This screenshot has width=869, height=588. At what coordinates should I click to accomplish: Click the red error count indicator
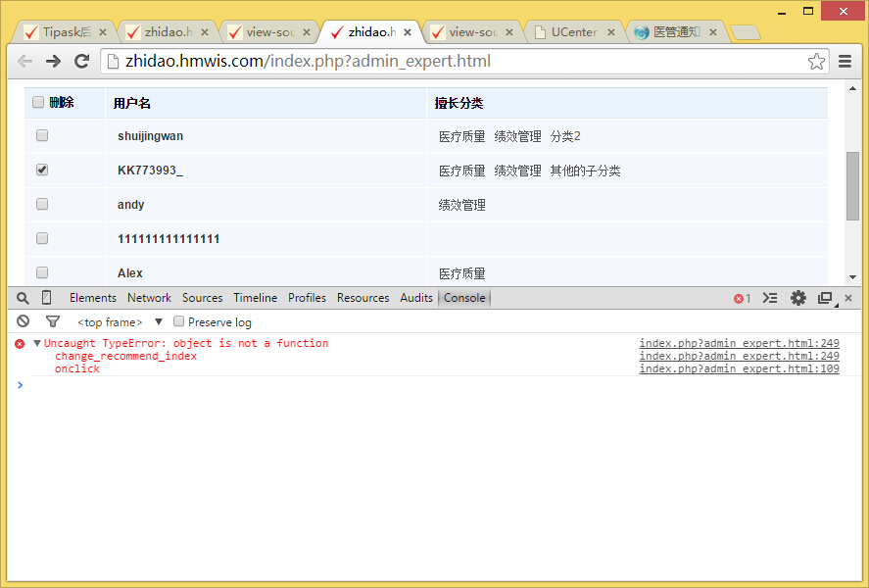(x=742, y=298)
